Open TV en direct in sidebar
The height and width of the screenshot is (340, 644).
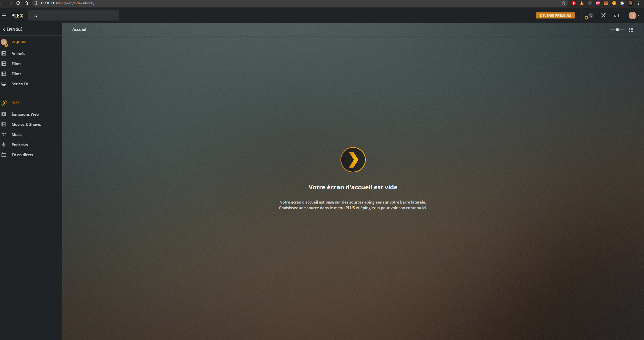pos(22,155)
